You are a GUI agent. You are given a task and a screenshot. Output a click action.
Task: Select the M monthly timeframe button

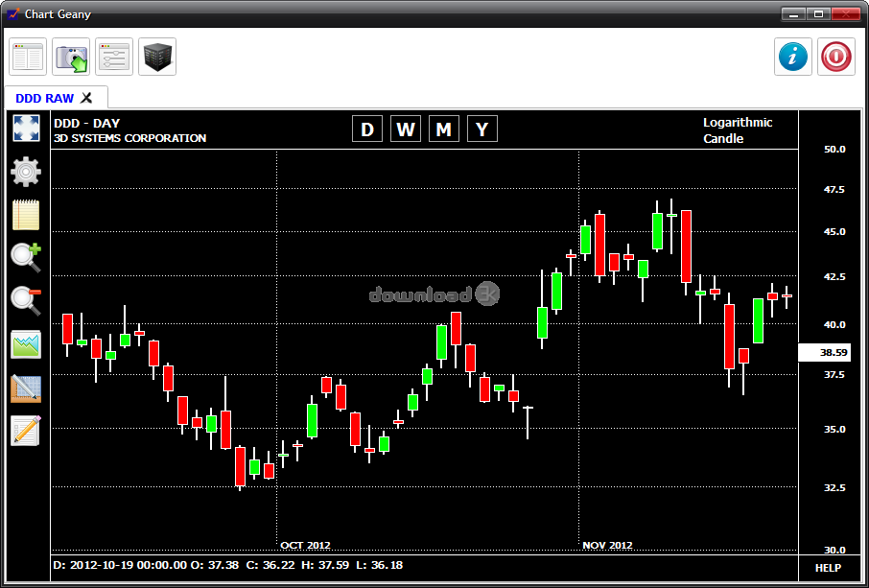(x=444, y=129)
